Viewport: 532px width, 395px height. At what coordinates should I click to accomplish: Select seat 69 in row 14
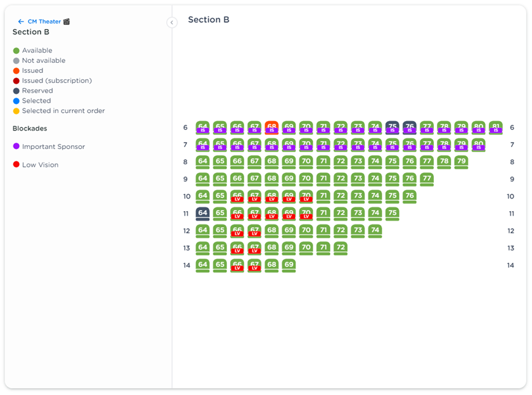tap(289, 265)
